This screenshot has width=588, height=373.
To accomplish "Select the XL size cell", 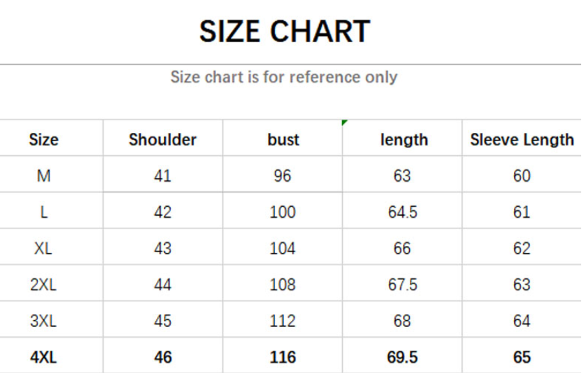I will coord(44,248).
